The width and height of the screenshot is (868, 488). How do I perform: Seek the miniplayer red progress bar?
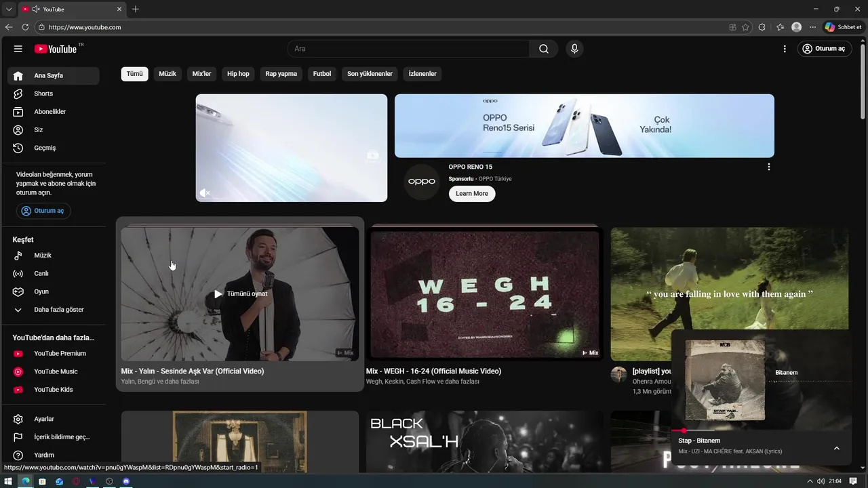tap(761, 430)
